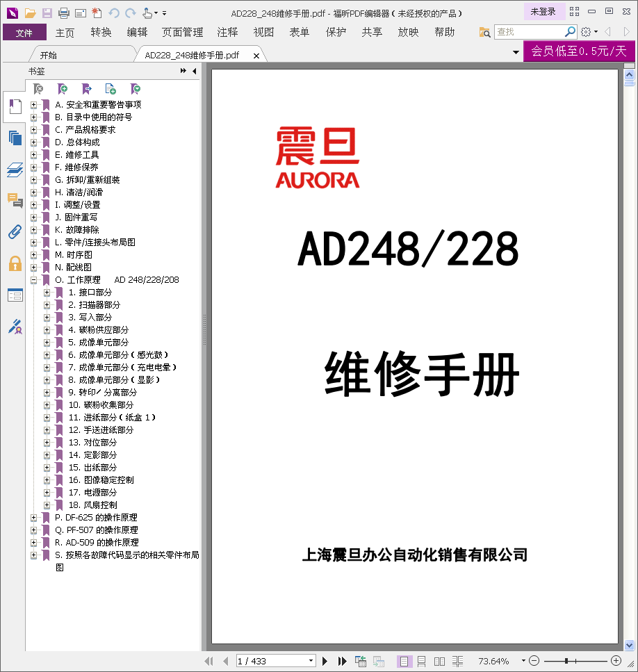The height and width of the screenshot is (672, 638).
Task: Click the zoom out minus button
Action: coord(534,661)
